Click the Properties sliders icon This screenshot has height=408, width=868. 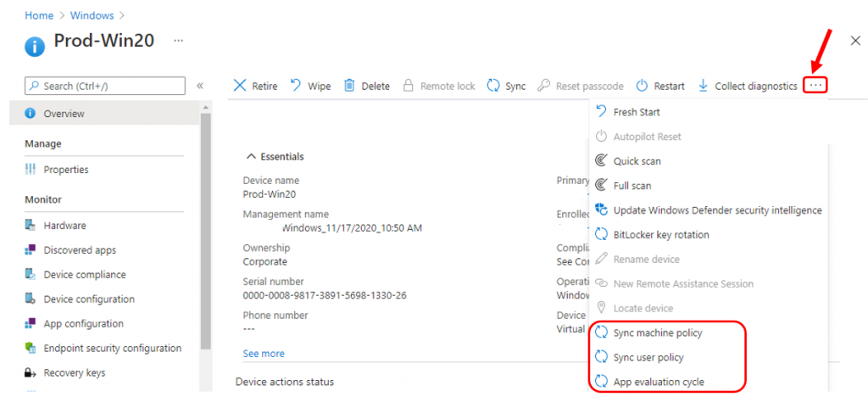click(x=31, y=170)
